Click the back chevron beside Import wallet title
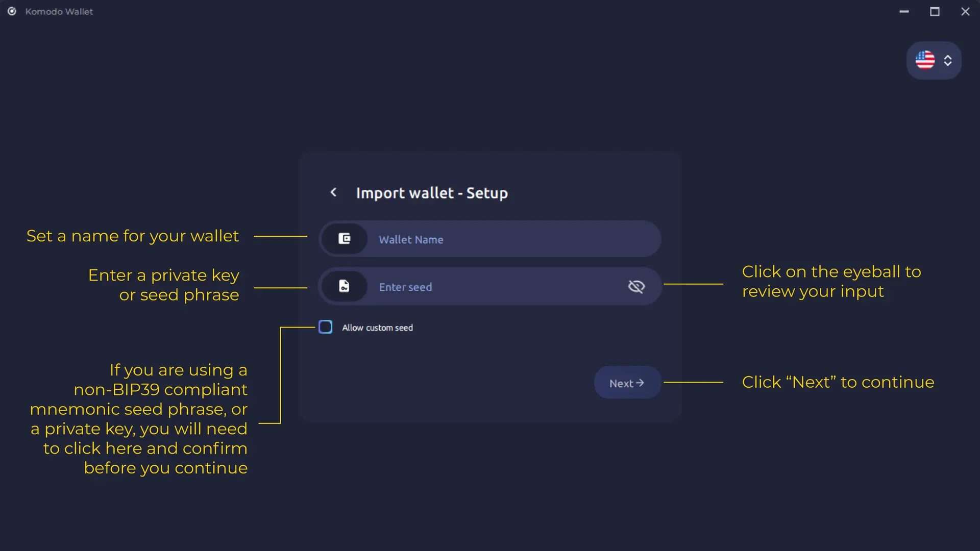This screenshot has width=980, height=551. click(x=333, y=192)
